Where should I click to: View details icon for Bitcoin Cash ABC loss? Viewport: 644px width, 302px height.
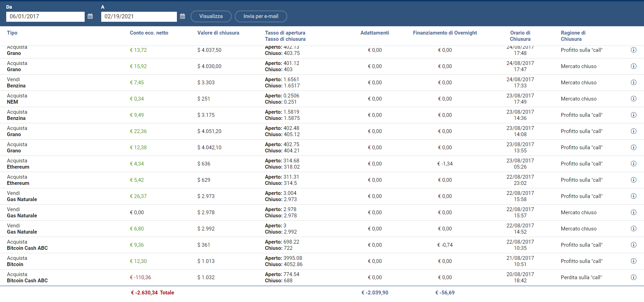point(634,277)
